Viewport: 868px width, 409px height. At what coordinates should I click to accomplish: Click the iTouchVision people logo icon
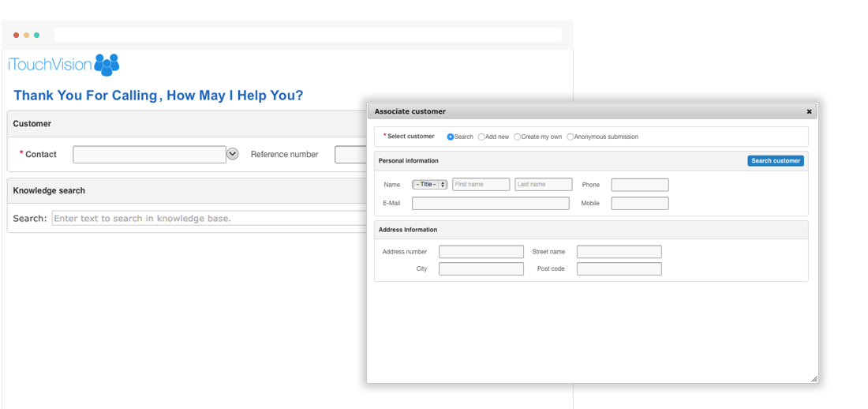click(107, 65)
